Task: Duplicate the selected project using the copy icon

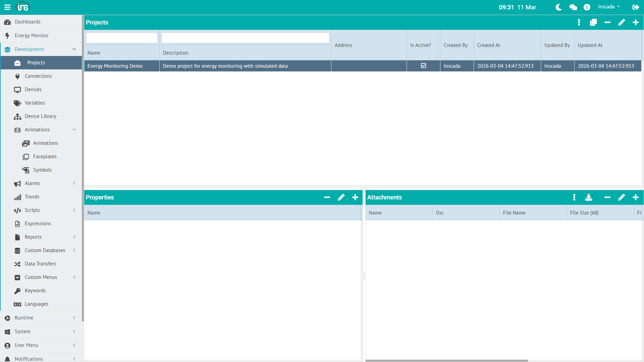Action: coord(593,22)
